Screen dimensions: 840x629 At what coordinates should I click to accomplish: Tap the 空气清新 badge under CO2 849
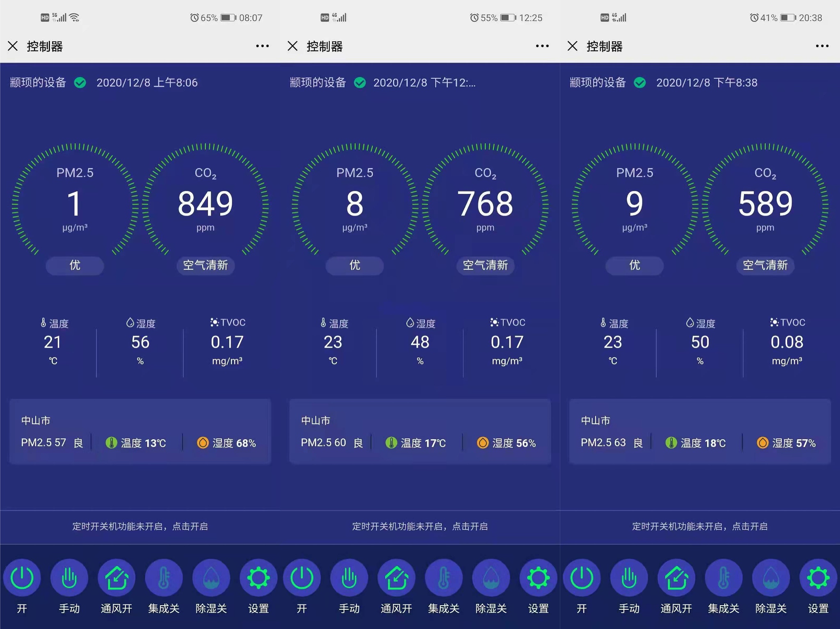click(x=205, y=265)
